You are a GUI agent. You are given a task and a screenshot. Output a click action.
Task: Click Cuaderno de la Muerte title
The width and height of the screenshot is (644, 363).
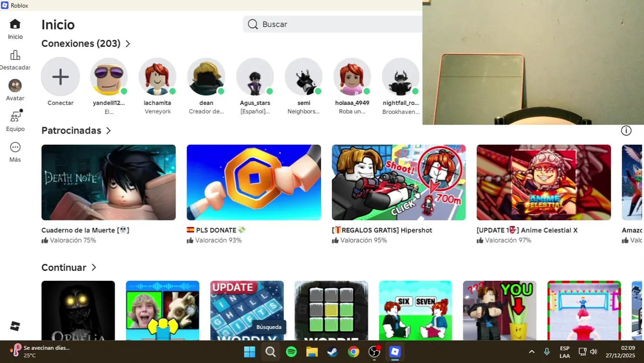(x=85, y=230)
